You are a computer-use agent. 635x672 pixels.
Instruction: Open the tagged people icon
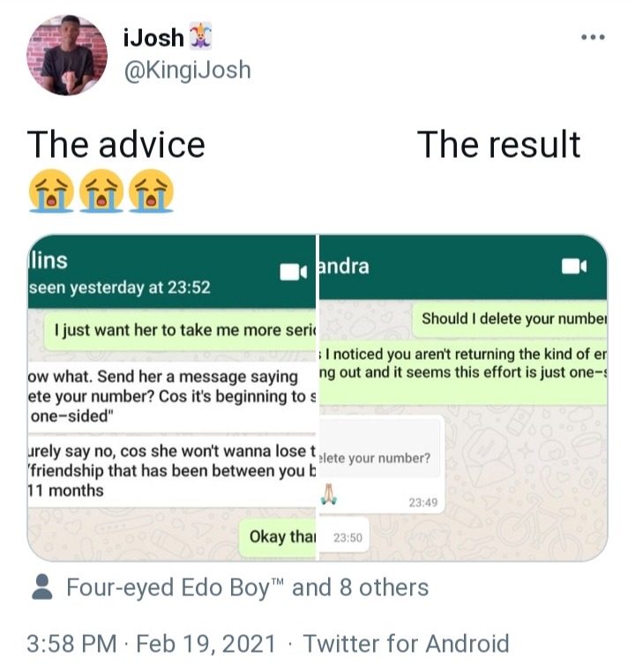tap(42, 586)
